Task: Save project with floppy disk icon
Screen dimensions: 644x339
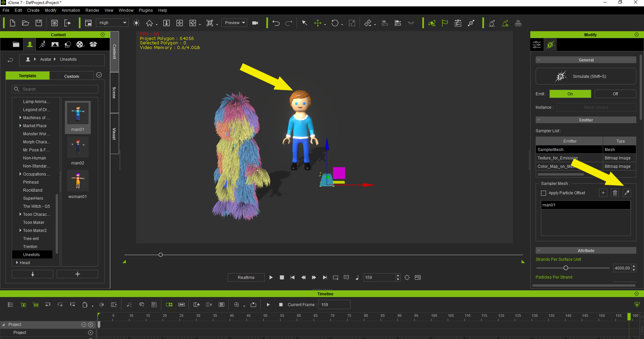Action: pos(39,23)
